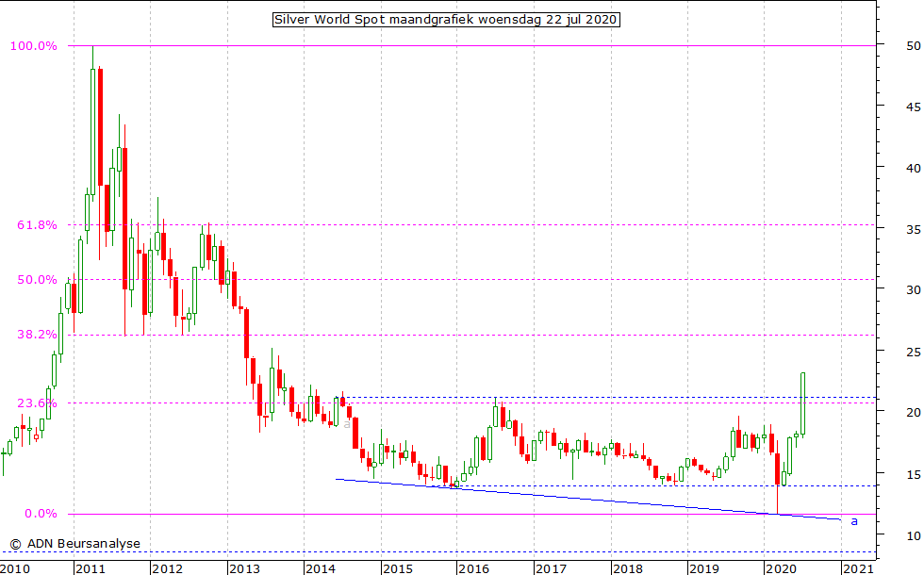The width and height of the screenshot is (924, 575).
Task: Click the 61.8% Fibonacci label
Action: click(x=37, y=225)
